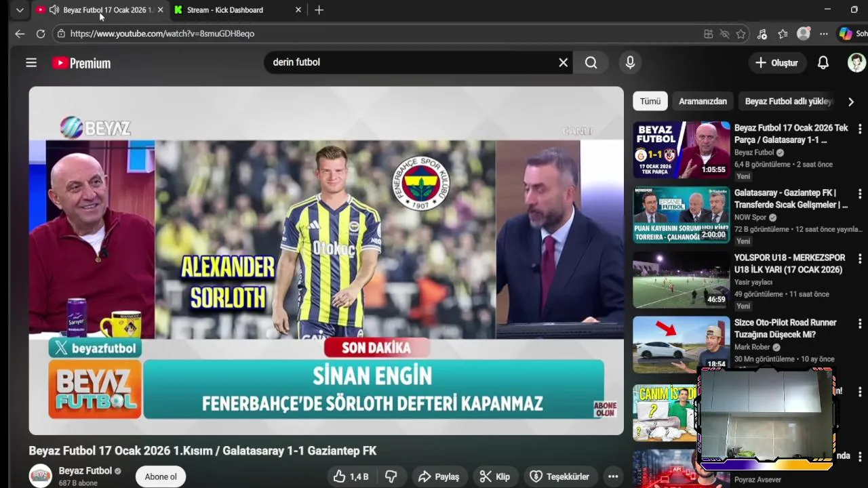Viewport: 868px width, 488px height.
Task: Go back in the browser
Action: (20, 34)
